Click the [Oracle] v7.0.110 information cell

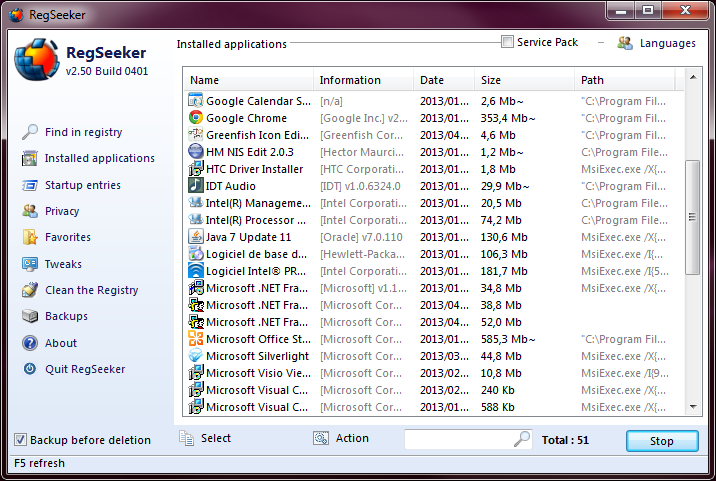coord(361,237)
